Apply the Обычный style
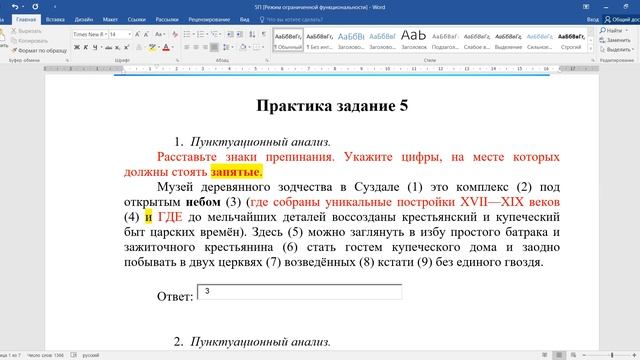The width and height of the screenshot is (640, 360). point(288,40)
